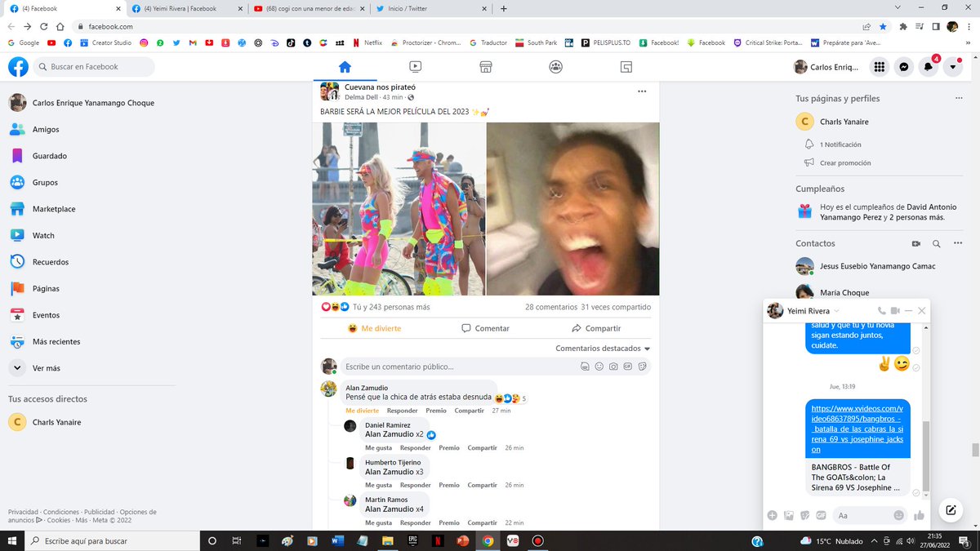Viewport: 980px width, 551px height.
Task: Start a voice call in Yeimi Rivera chat
Action: [x=881, y=311]
